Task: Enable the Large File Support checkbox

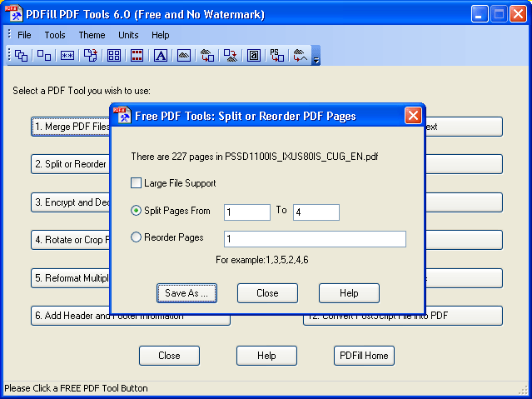Action: click(x=136, y=183)
